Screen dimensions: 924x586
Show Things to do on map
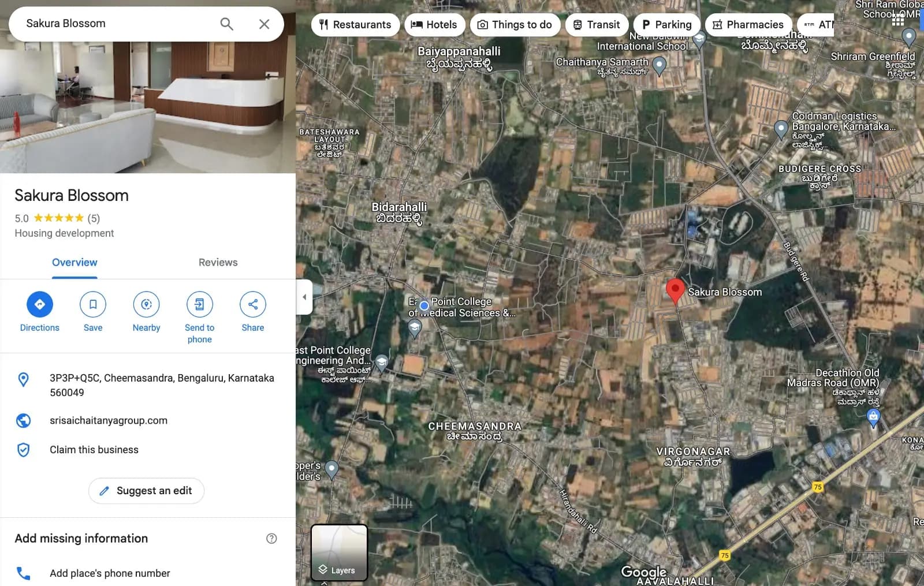coord(515,24)
